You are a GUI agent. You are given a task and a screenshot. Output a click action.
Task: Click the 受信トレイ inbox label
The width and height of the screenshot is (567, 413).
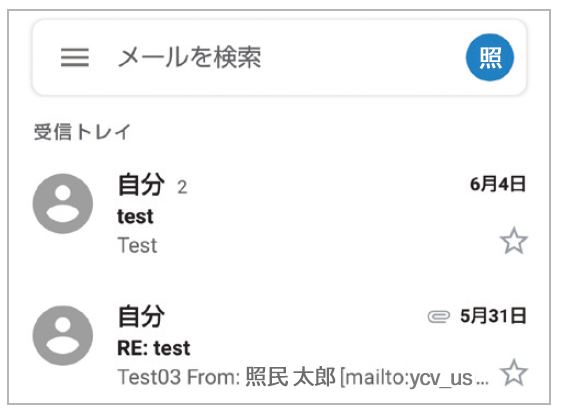pyautogui.click(x=82, y=132)
